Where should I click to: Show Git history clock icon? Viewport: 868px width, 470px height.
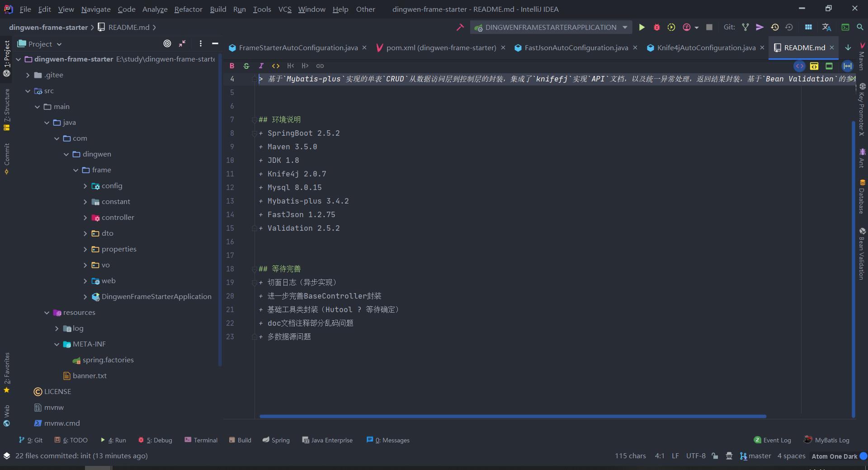tap(775, 27)
